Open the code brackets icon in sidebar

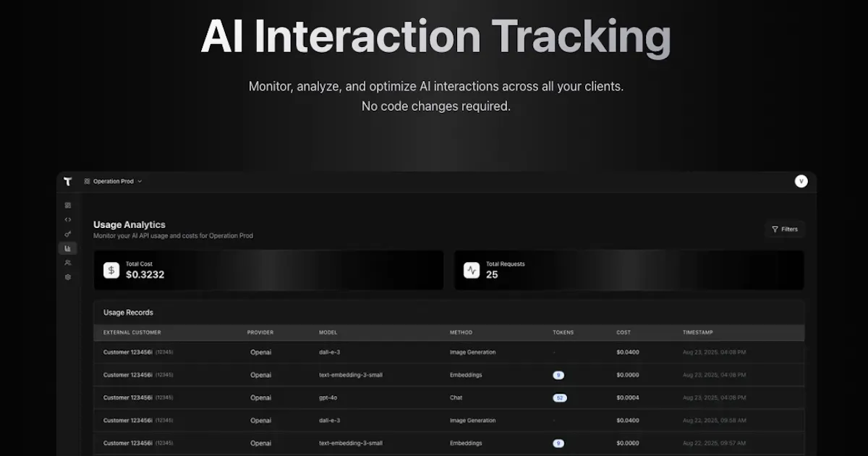(x=68, y=219)
